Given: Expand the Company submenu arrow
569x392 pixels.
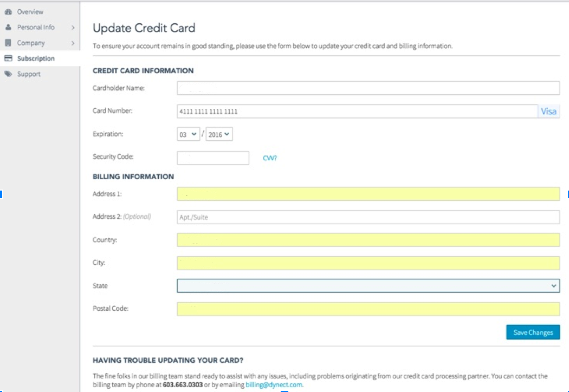Looking at the screenshot, I should click(73, 43).
